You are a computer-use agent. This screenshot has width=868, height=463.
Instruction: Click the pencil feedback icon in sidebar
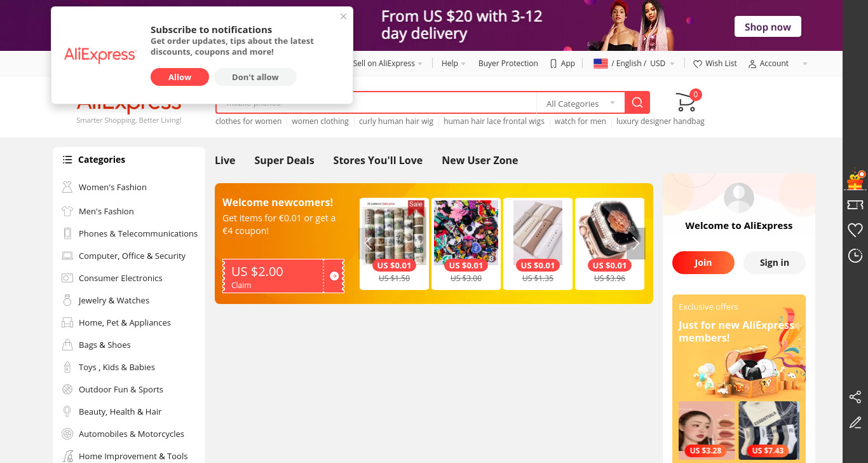click(x=855, y=423)
